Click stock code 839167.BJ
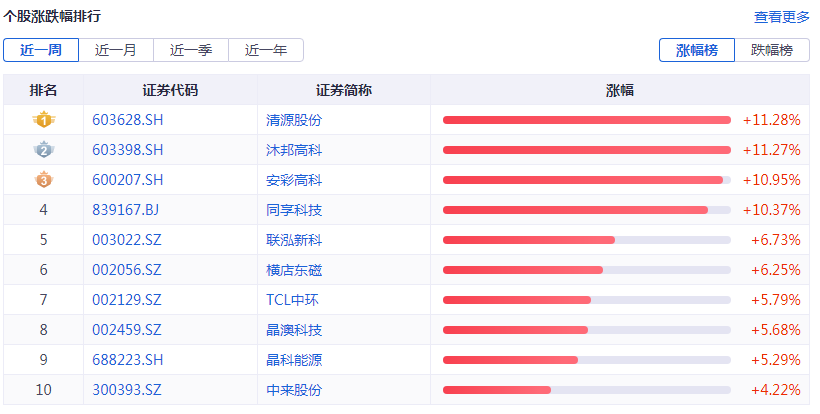 coord(125,210)
